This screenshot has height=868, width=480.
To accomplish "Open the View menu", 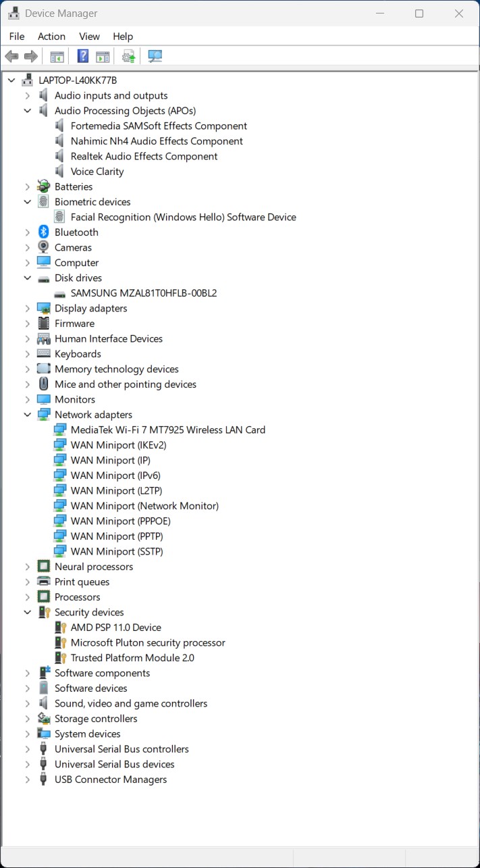I will (x=89, y=36).
